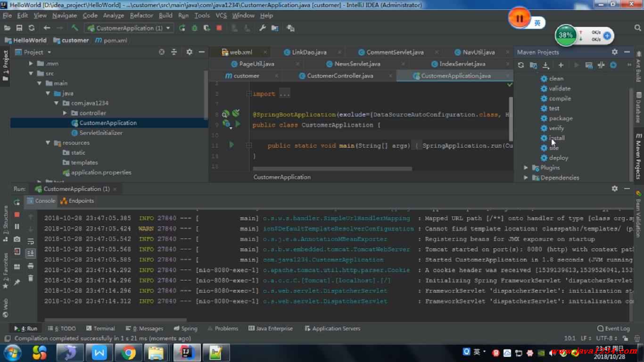Expand the Plugins node in Maven
644x362 pixels.
526,168
